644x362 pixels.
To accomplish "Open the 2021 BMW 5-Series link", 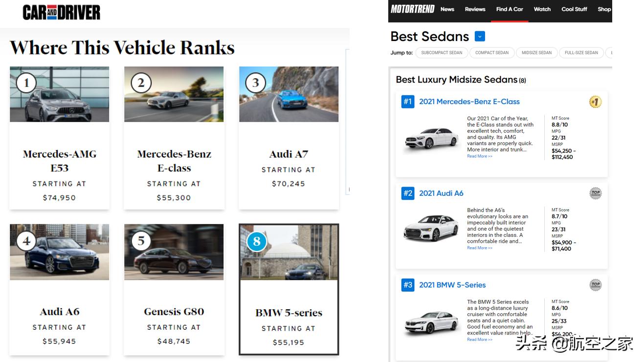I will pos(452,285).
